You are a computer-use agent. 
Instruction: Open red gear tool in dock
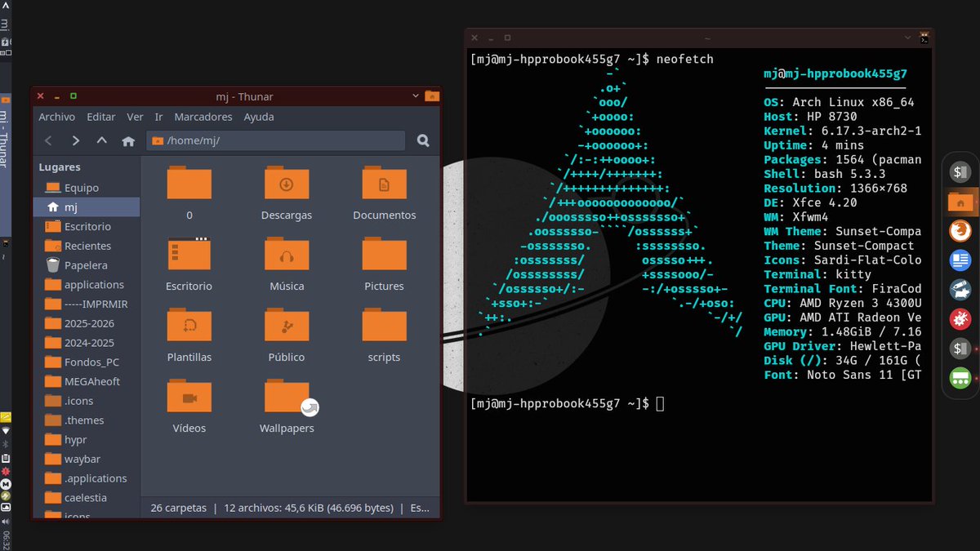(960, 319)
